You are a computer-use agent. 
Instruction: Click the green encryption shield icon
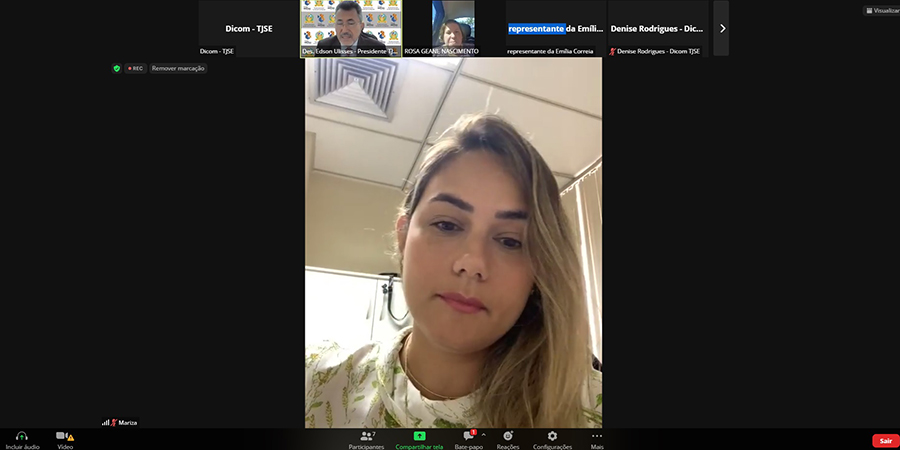click(x=117, y=69)
